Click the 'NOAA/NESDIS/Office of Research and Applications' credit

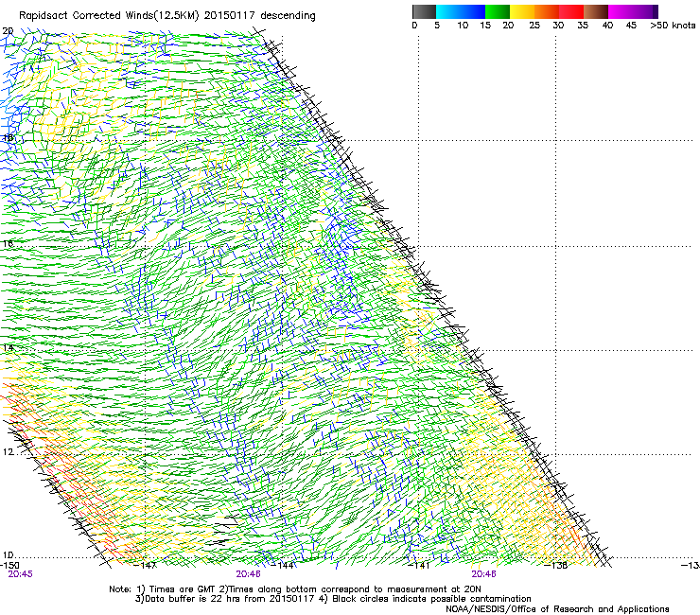[557, 609]
